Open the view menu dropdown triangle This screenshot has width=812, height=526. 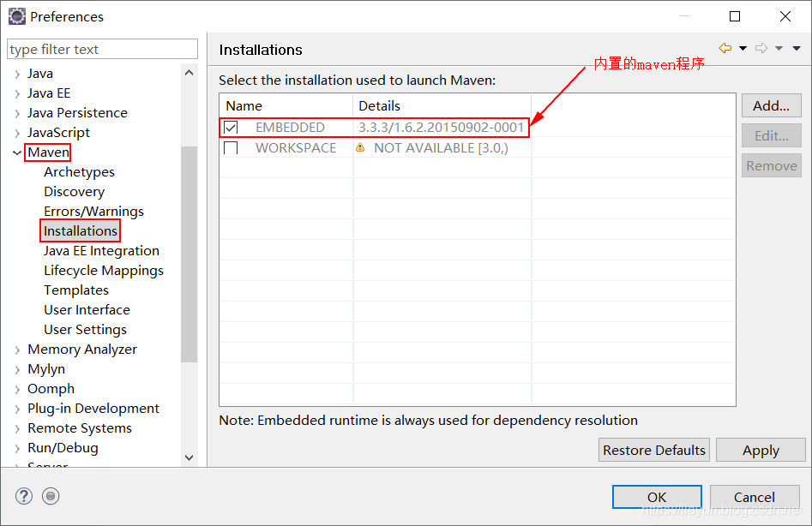[x=797, y=48]
